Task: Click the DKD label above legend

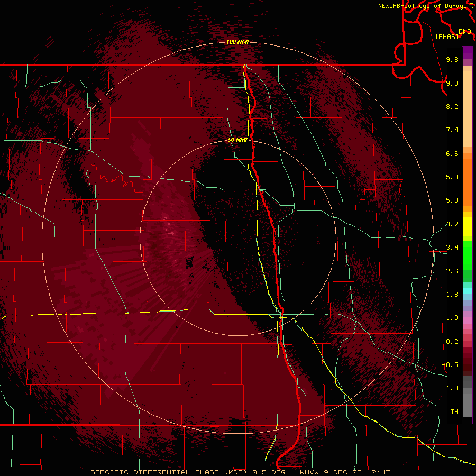Action: [464, 32]
